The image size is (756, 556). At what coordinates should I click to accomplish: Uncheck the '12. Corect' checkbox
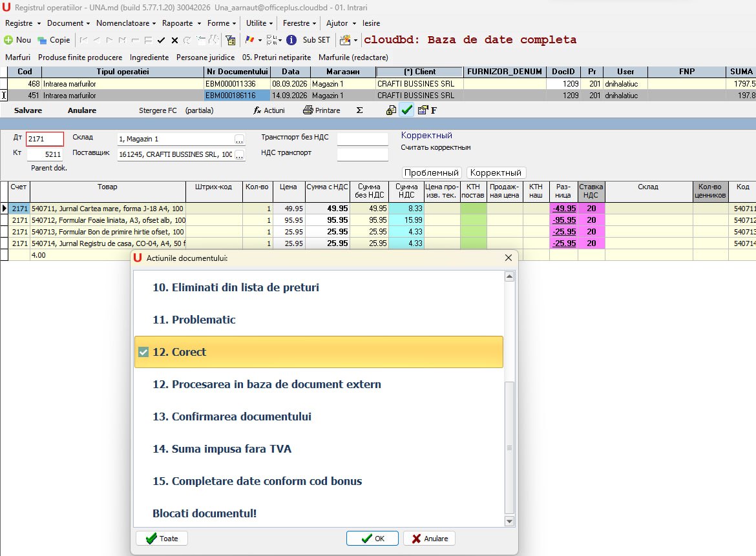(x=143, y=352)
